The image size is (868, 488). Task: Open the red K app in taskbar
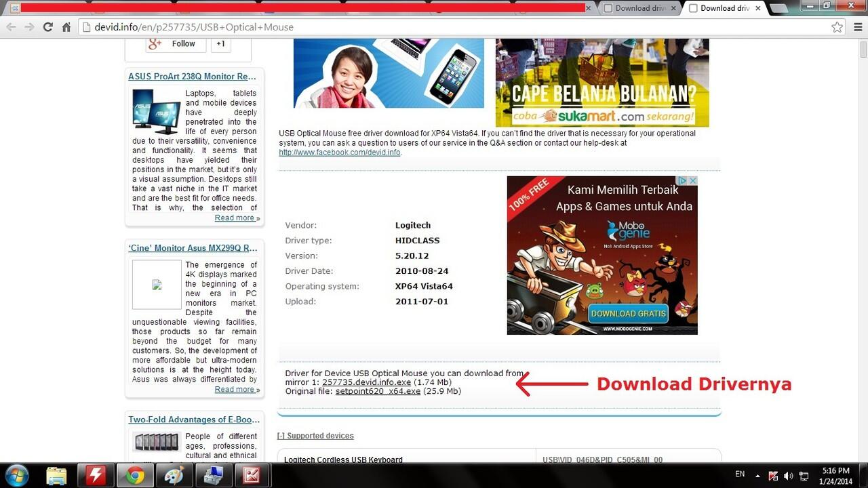pos(252,476)
